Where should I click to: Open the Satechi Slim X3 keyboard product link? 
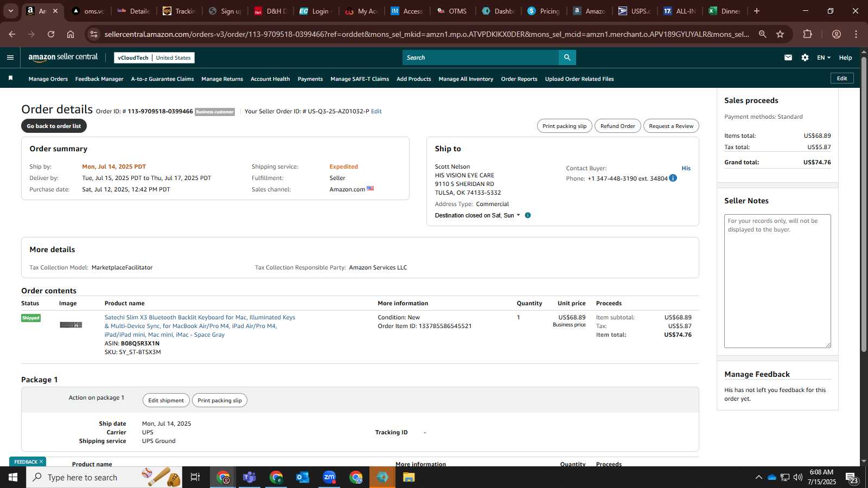[200, 326]
